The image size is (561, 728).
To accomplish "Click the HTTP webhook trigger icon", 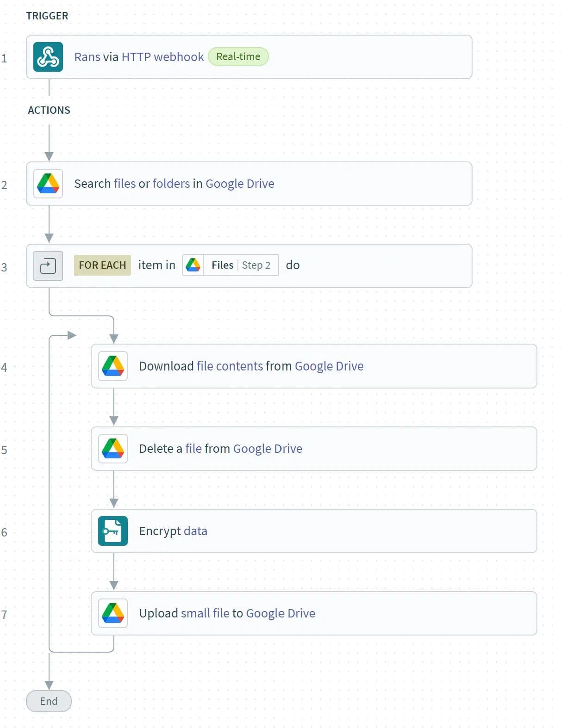I will coord(48,57).
